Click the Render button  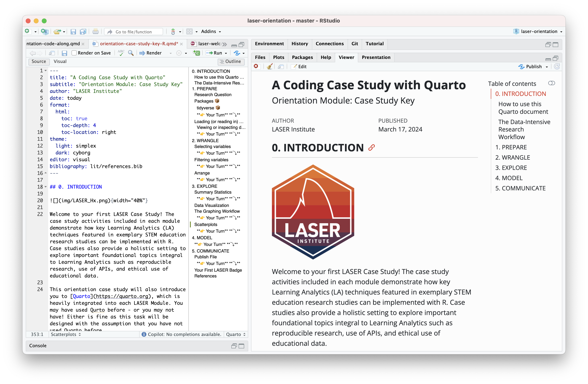(151, 53)
